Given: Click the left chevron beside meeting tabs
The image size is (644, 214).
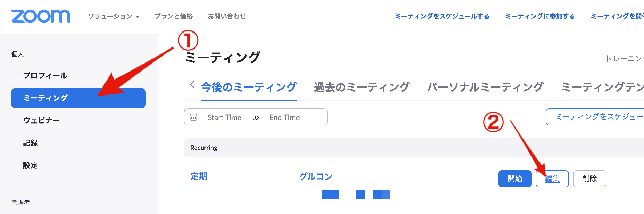Looking at the screenshot, I should point(192,85).
